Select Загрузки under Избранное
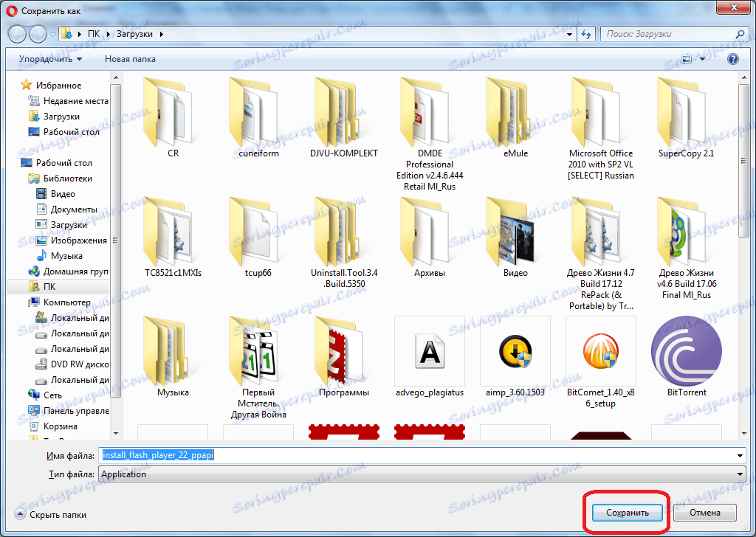 (53, 116)
